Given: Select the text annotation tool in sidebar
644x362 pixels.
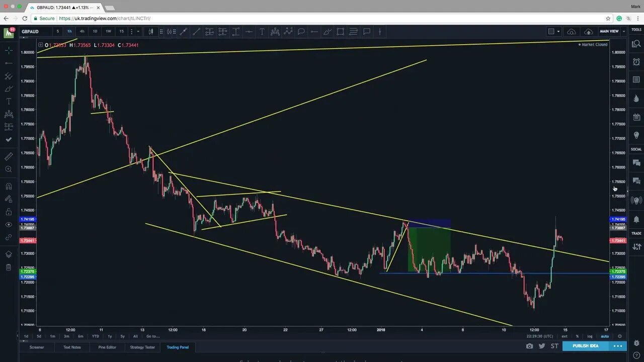Looking at the screenshot, I should 9,101.
